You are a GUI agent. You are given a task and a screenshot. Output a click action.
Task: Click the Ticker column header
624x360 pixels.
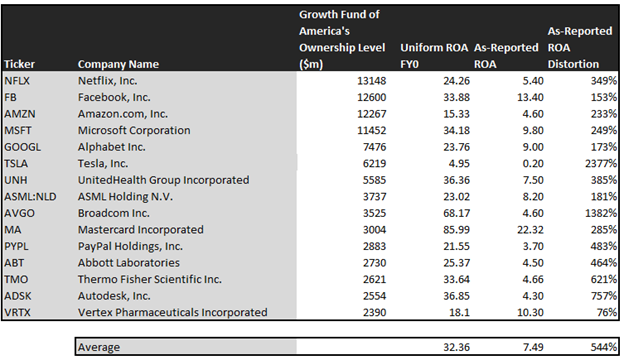coord(20,64)
